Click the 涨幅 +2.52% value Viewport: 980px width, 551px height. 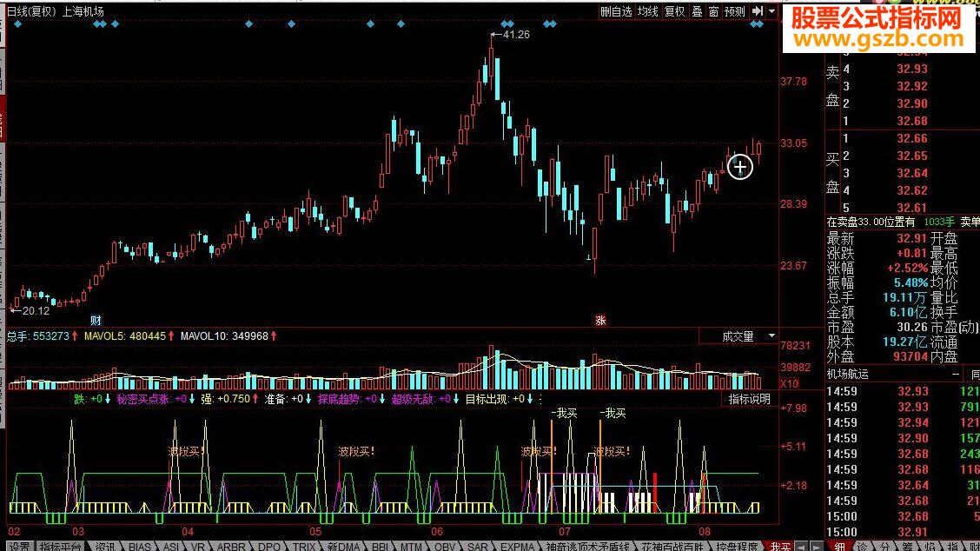click(x=908, y=268)
